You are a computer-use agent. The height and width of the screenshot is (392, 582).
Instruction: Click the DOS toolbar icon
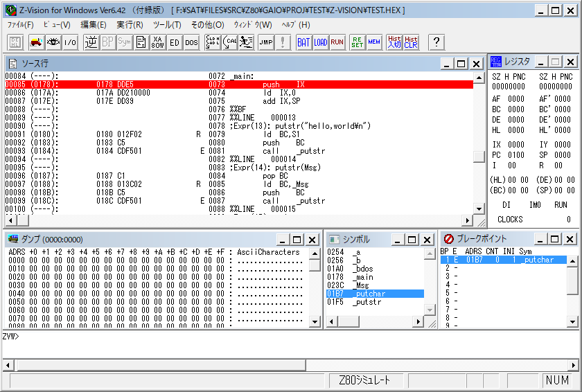click(191, 42)
